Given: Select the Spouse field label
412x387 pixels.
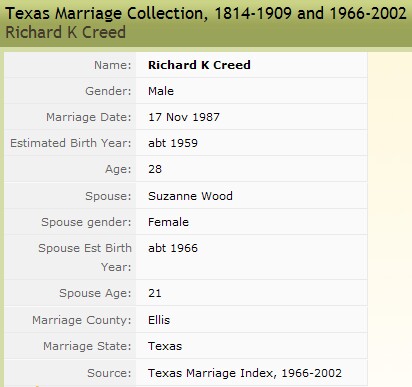Looking at the screenshot, I should click(108, 196).
